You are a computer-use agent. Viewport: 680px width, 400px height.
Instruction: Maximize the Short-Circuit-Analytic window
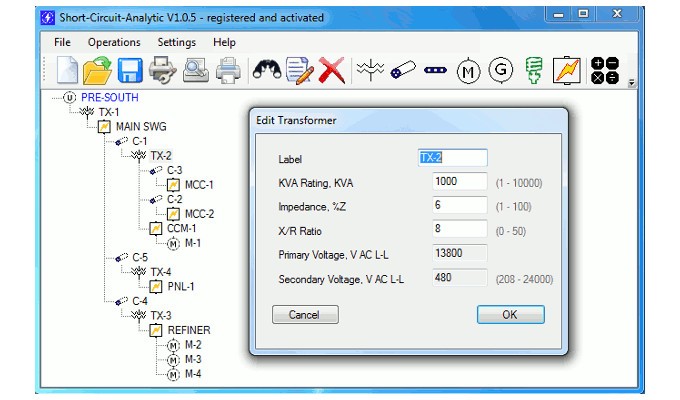584,15
